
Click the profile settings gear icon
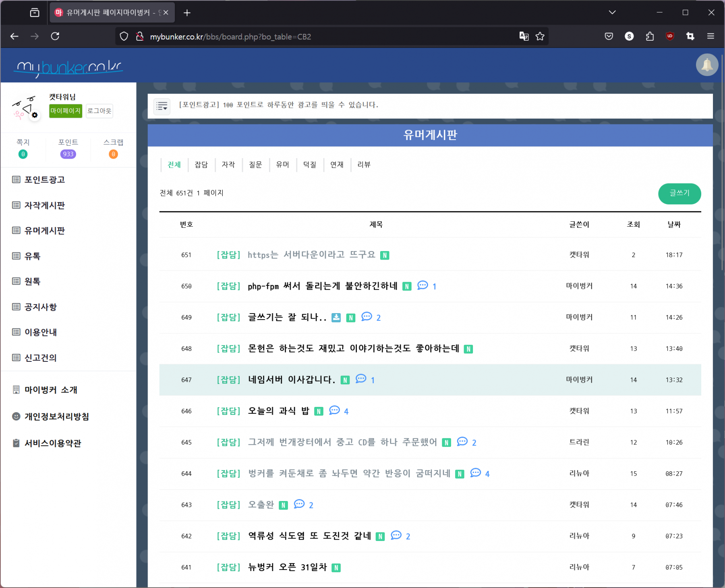pyautogui.click(x=35, y=115)
